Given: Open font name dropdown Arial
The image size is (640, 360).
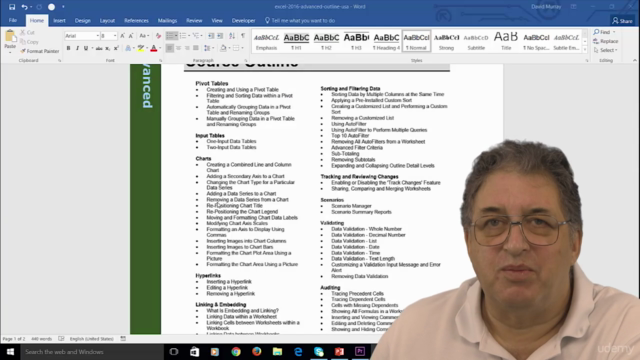Looking at the screenshot, I should (98, 36).
